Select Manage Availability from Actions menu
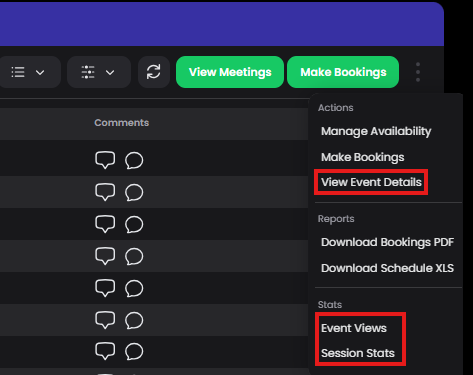473x375 pixels. 376,131
